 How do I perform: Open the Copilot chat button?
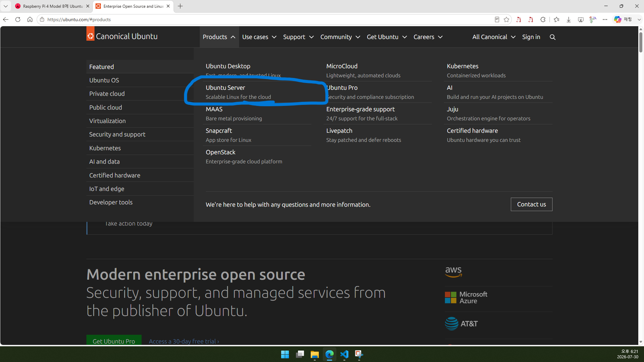623,19
